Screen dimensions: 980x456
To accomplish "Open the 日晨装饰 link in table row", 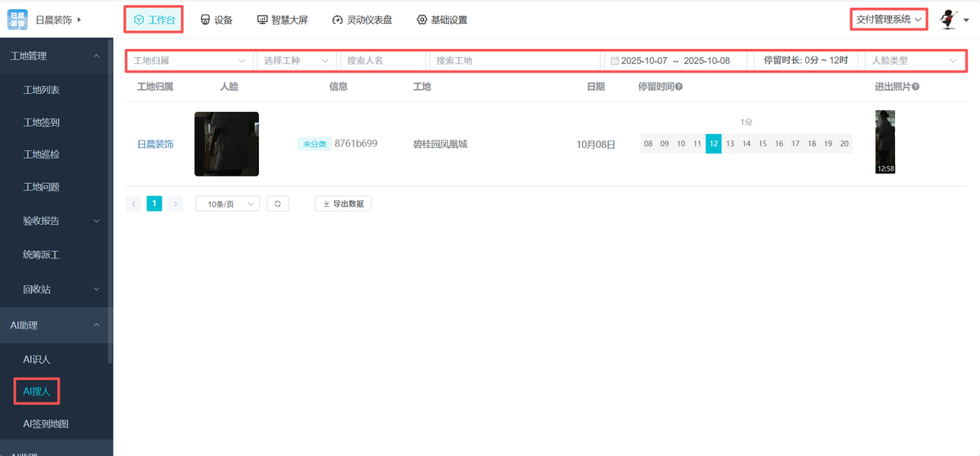I will coord(155,144).
